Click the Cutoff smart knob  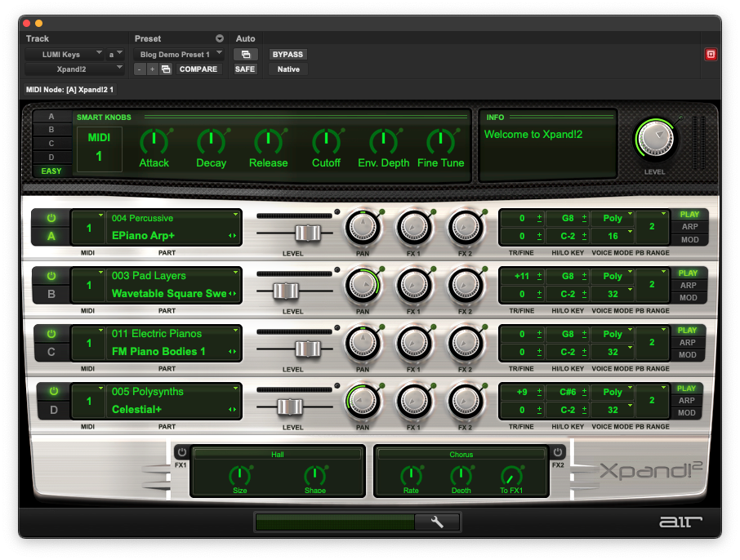[x=326, y=140]
